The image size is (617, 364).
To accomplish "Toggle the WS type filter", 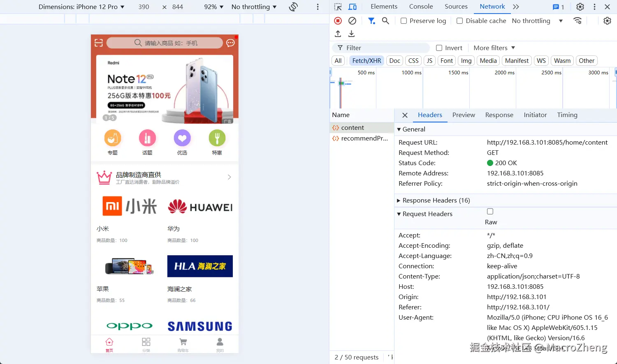I will click(x=541, y=61).
